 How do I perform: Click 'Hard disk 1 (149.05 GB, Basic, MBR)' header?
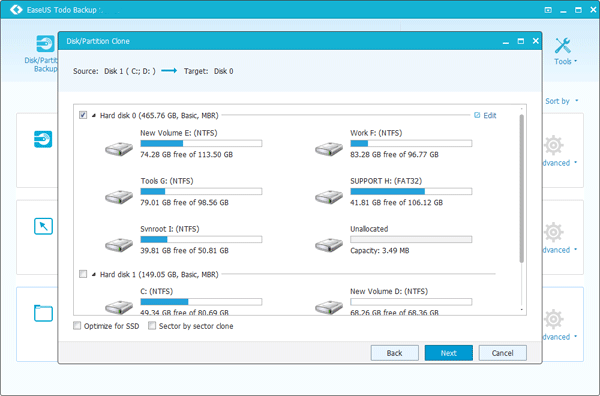pyautogui.click(x=159, y=274)
